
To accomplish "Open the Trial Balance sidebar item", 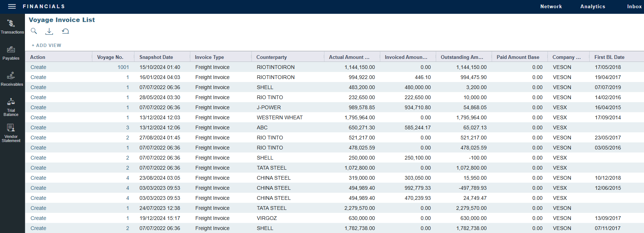I will [x=11, y=107].
